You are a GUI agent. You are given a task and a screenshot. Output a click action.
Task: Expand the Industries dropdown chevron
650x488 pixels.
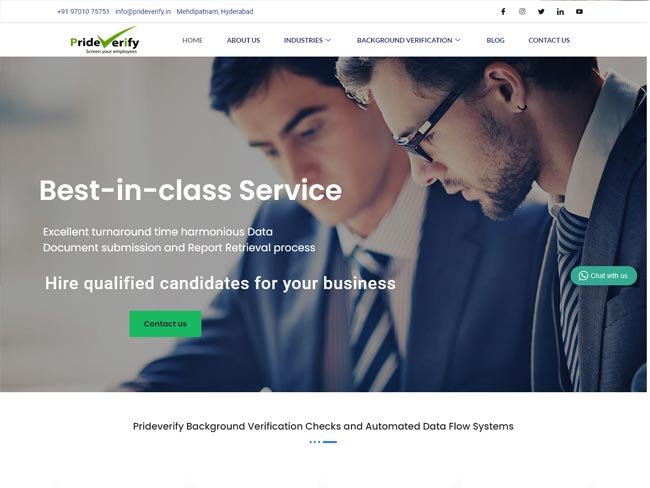328,40
